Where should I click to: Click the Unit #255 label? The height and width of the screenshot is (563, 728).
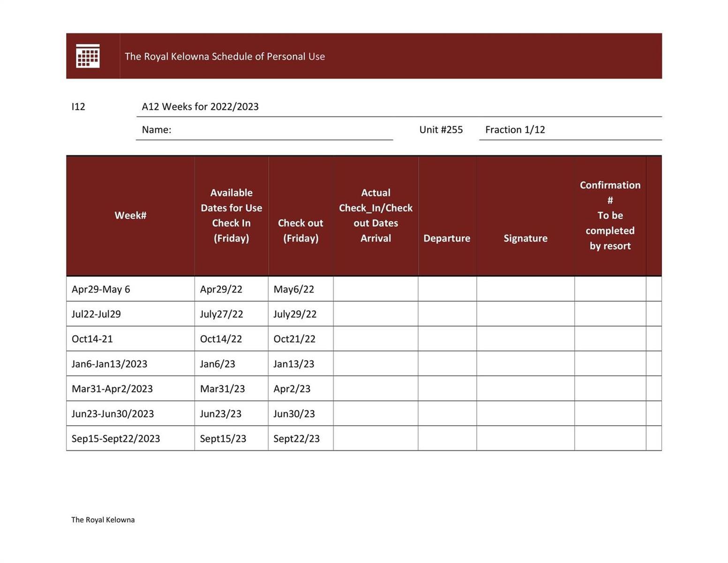tap(441, 130)
